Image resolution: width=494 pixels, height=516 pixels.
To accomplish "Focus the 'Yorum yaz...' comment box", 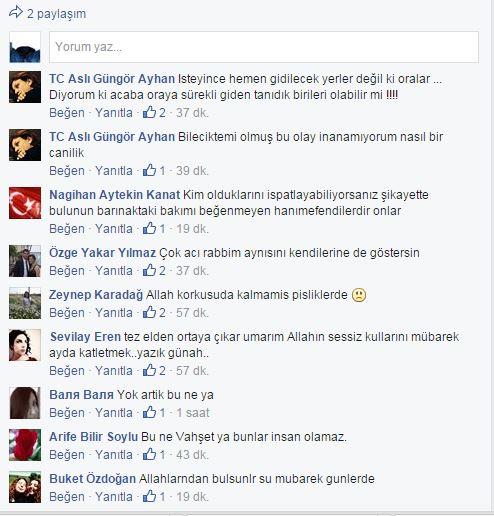I will tap(264, 47).
